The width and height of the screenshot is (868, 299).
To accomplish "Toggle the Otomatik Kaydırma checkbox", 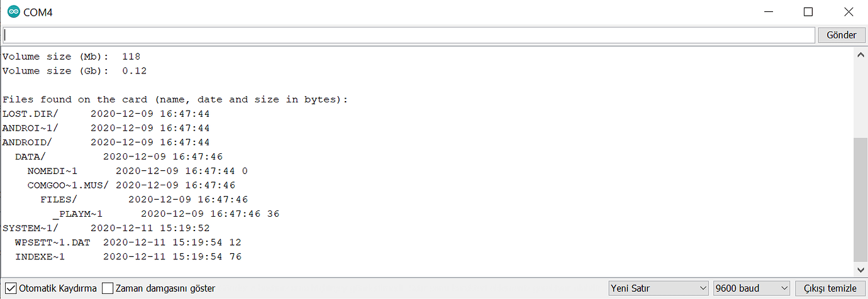I will click(11, 288).
